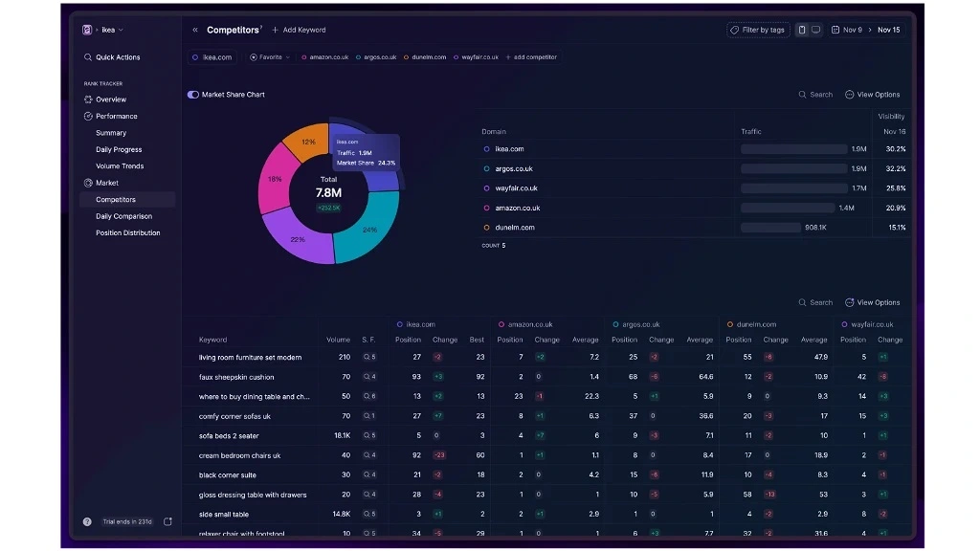Click SERP features icon for side small table
Viewport: 980px width, 551px height.
click(x=370, y=514)
